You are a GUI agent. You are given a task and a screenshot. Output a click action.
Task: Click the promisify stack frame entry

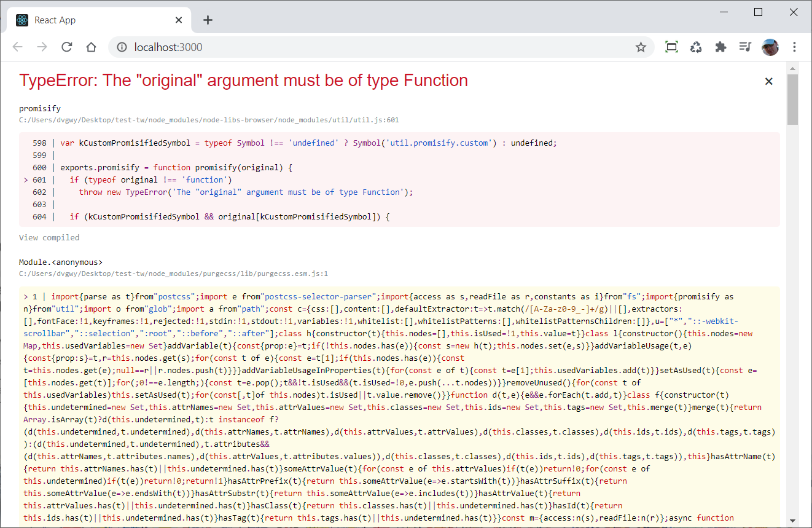pyautogui.click(x=39, y=108)
